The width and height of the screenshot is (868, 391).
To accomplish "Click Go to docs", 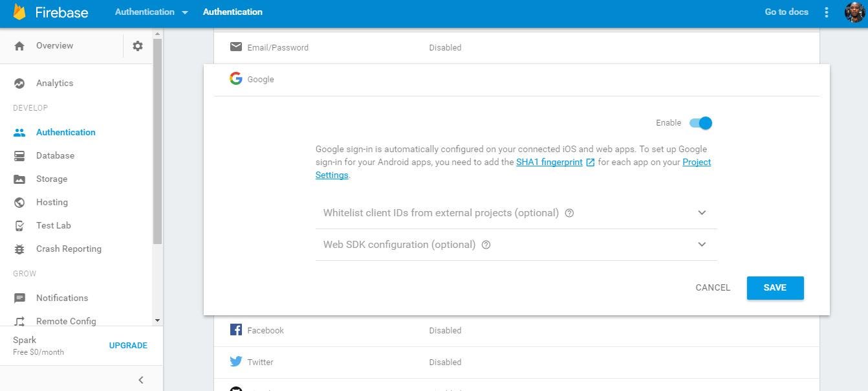I will [787, 12].
